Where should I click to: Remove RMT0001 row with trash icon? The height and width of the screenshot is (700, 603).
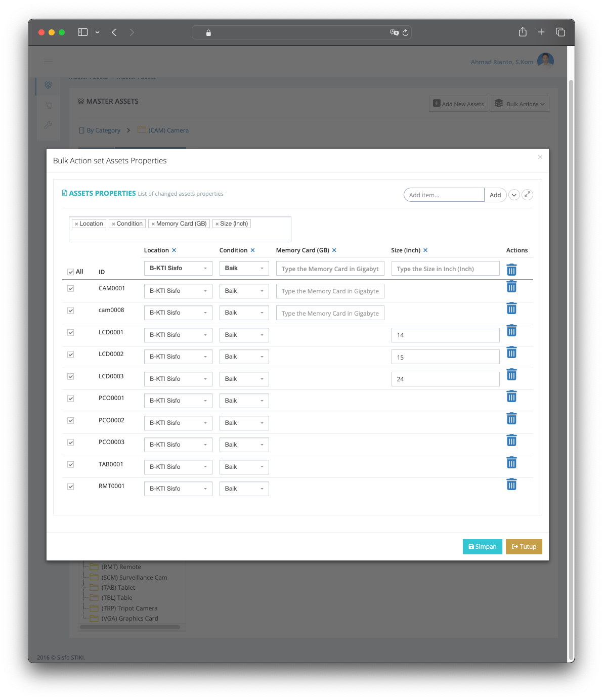(x=511, y=485)
